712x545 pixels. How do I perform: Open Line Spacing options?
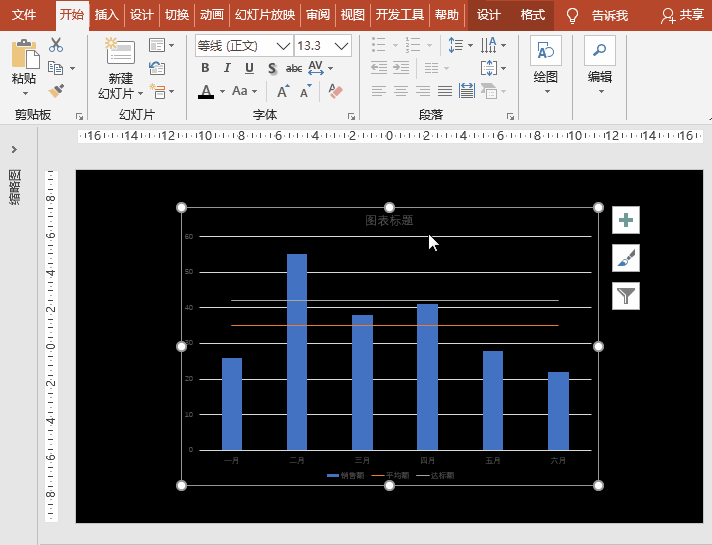pos(460,45)
